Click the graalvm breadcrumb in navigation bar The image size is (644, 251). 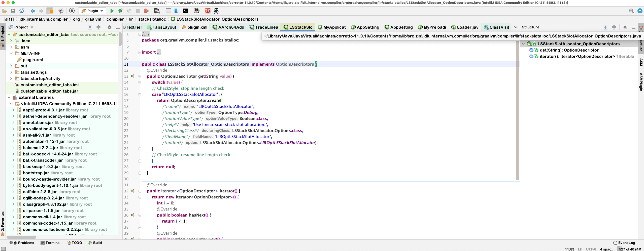click(93, 19)
